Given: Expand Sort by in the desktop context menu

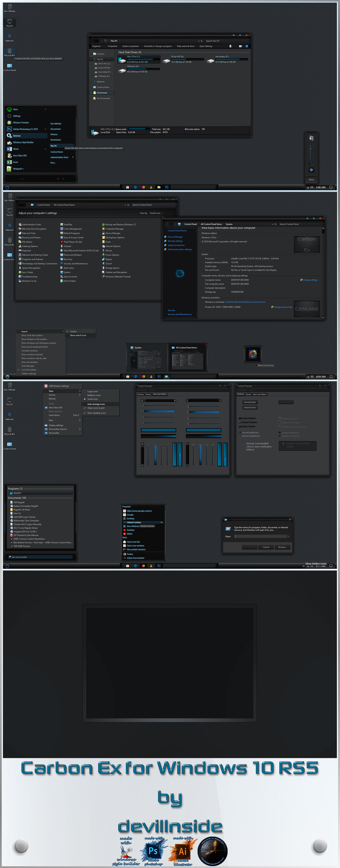Looking at the screenshot, I should [63, 395].
